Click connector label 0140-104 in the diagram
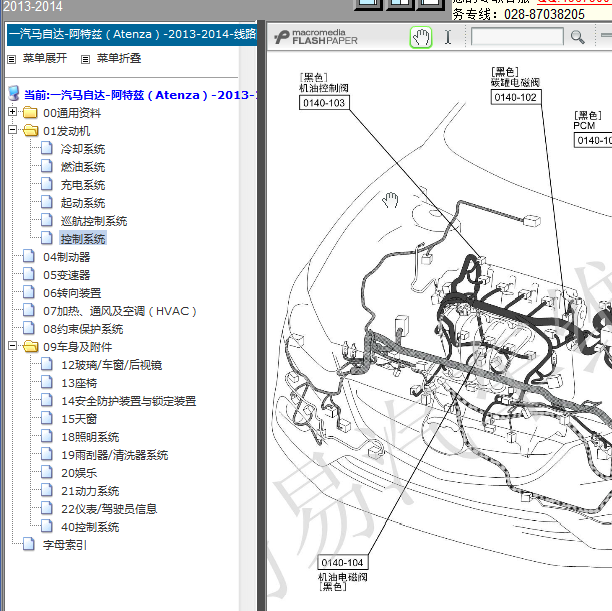 coord(342,562)
